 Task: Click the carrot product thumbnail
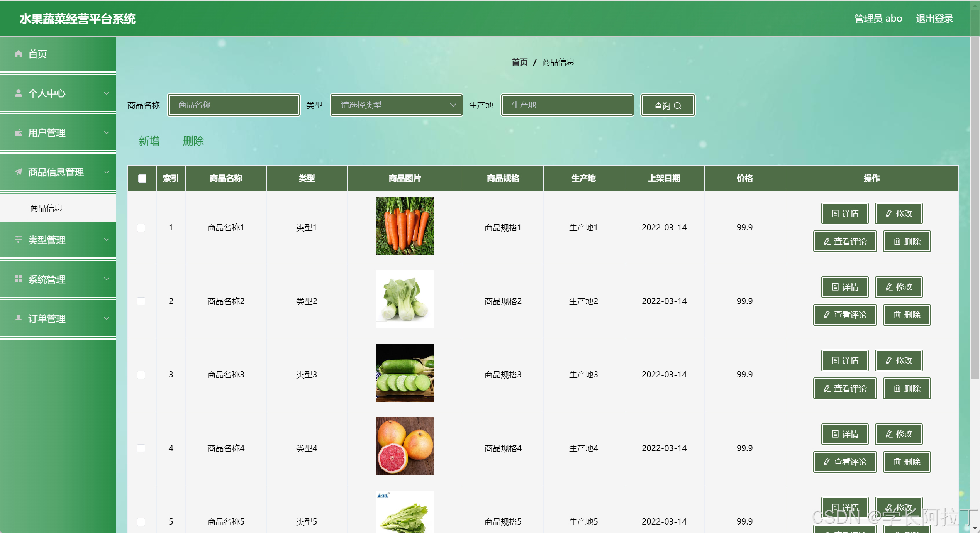tap(405, 226)
